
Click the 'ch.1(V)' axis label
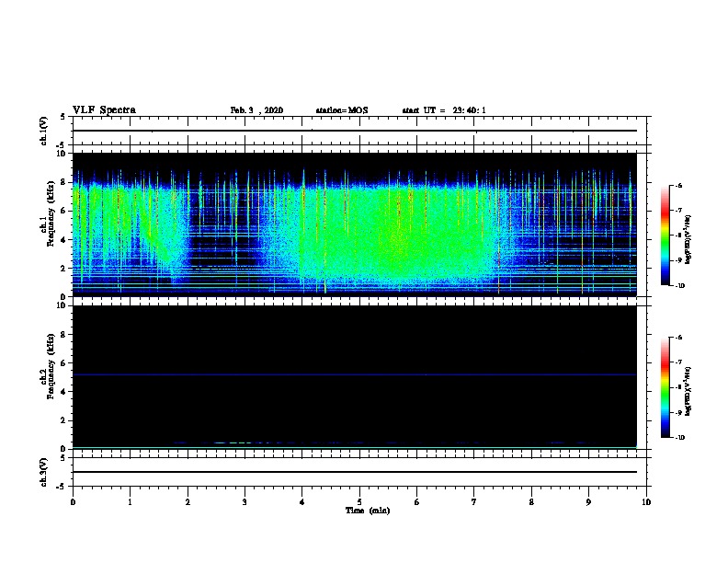[x=44, y=131]
